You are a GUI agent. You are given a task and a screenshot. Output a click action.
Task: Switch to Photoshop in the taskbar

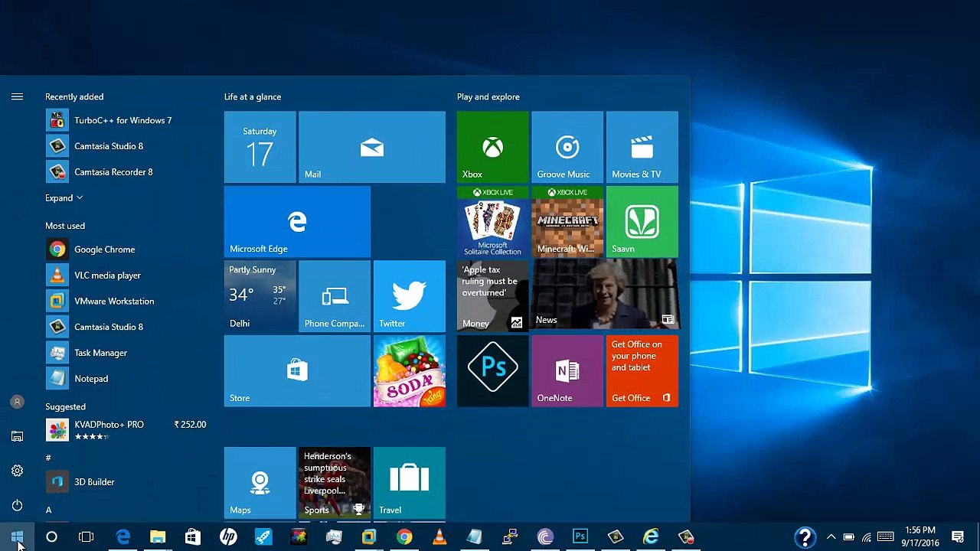pyautogui.click(x=580, y=537)
